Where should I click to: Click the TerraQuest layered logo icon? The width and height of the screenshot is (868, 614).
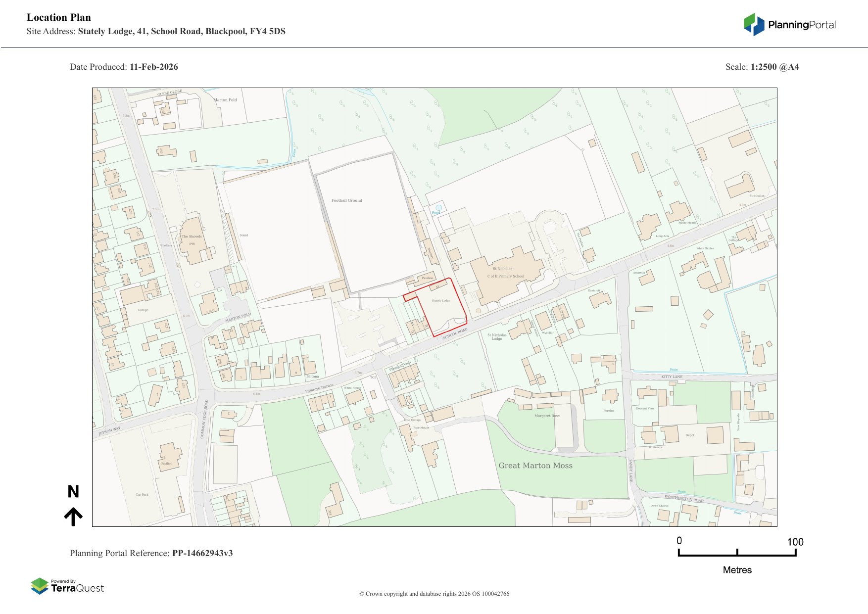(40, 586)
